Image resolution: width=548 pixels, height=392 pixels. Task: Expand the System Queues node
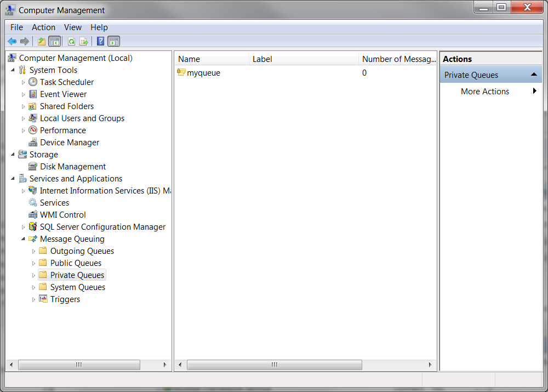pyautogui.click(x=33, y=287)
